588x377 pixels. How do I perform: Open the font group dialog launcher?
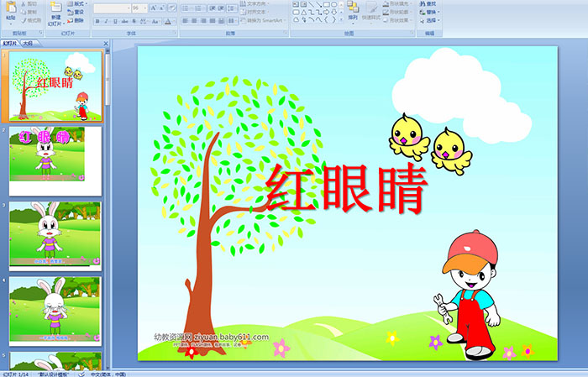tap(175, 34)
